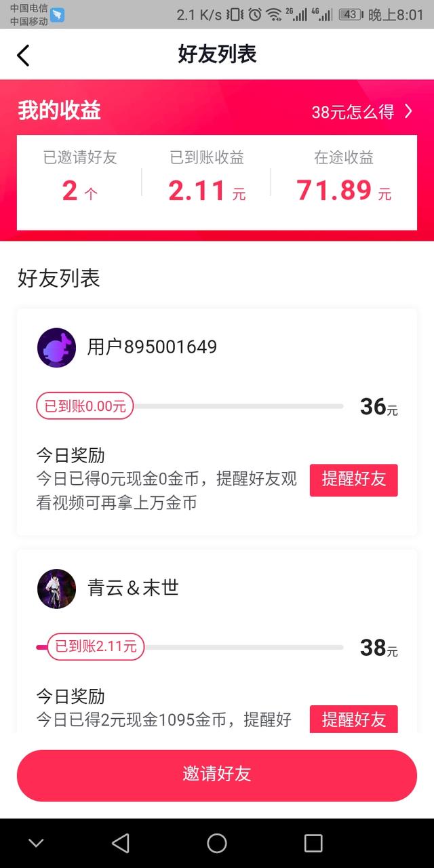Tap the alarm clock status icon
The image size is (434, 868).
[x=255, y=14]
